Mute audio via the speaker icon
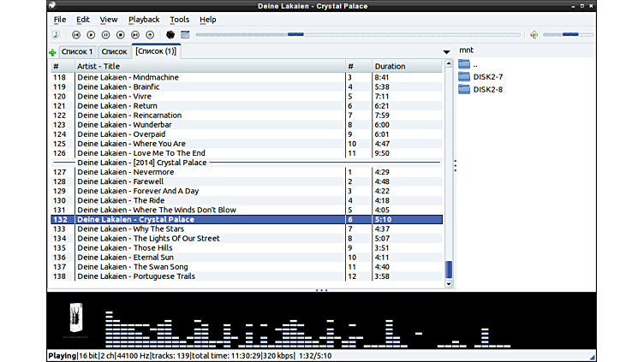This screenshot has height=362, width=644. pos(534,35)
